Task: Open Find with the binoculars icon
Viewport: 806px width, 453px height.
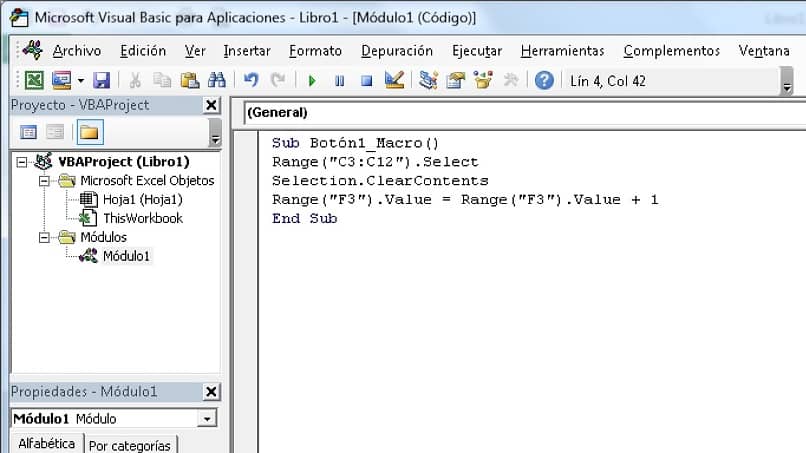Action: click(x=217, y=80)
